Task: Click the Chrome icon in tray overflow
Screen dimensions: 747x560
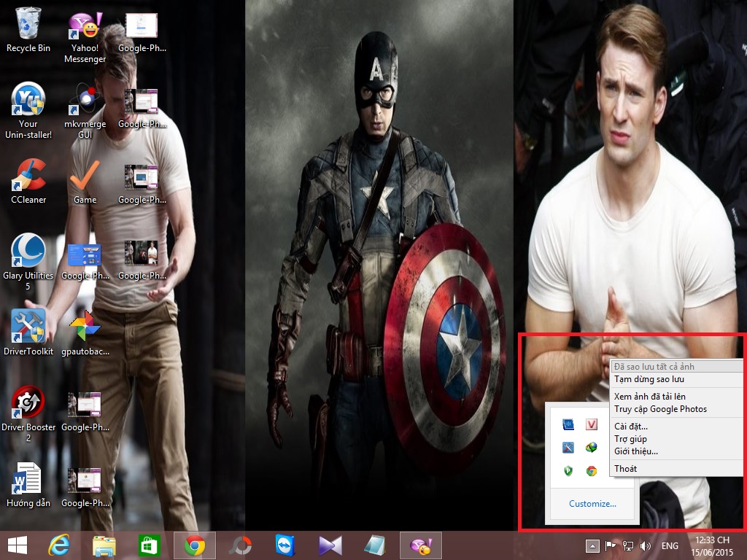Action: point(592,471)
